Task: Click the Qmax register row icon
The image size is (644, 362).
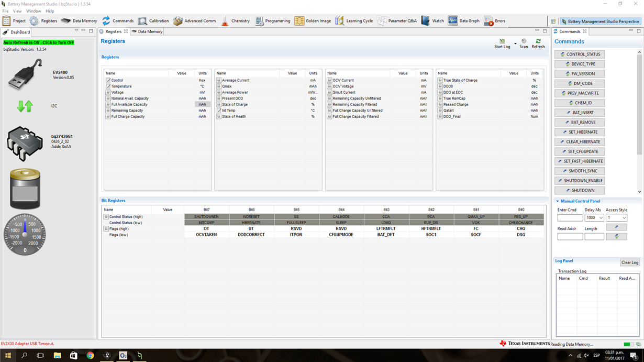Action: (x=219, y=86)
